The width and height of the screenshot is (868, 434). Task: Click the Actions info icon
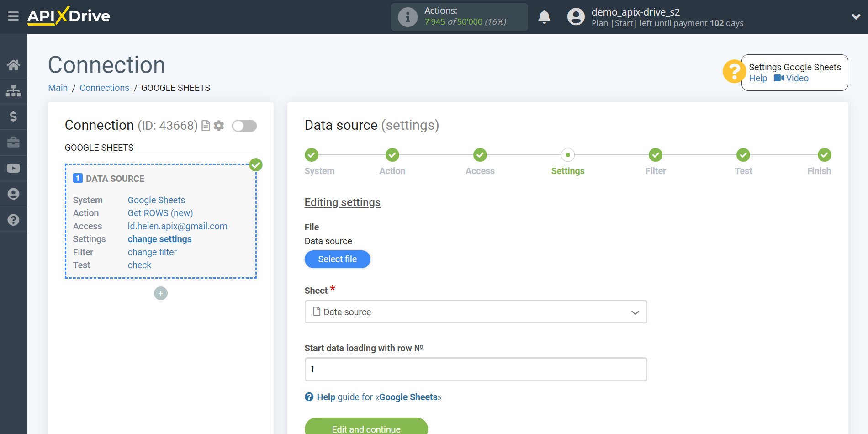click(x=408, y=17)
